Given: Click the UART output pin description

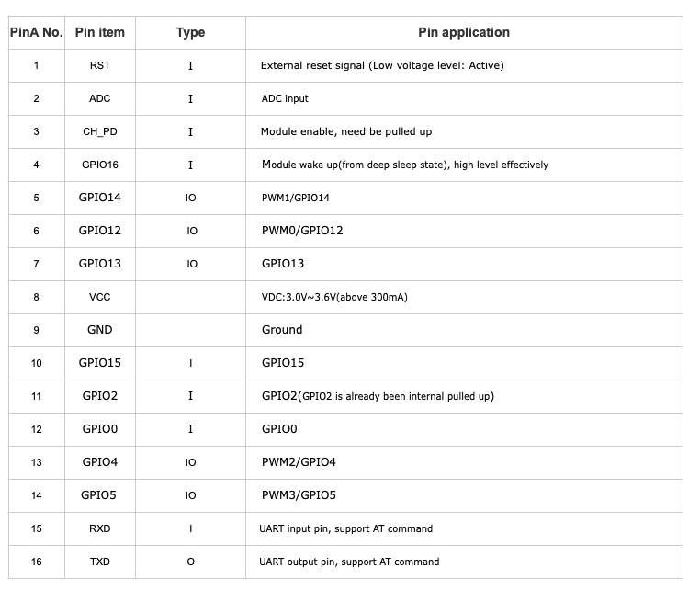Looking at the screenshot, I should (x=350, y=562).
